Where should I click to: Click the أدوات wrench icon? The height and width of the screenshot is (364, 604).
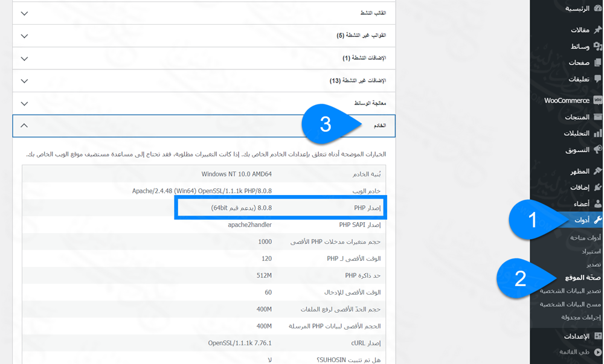pos(597,220)
